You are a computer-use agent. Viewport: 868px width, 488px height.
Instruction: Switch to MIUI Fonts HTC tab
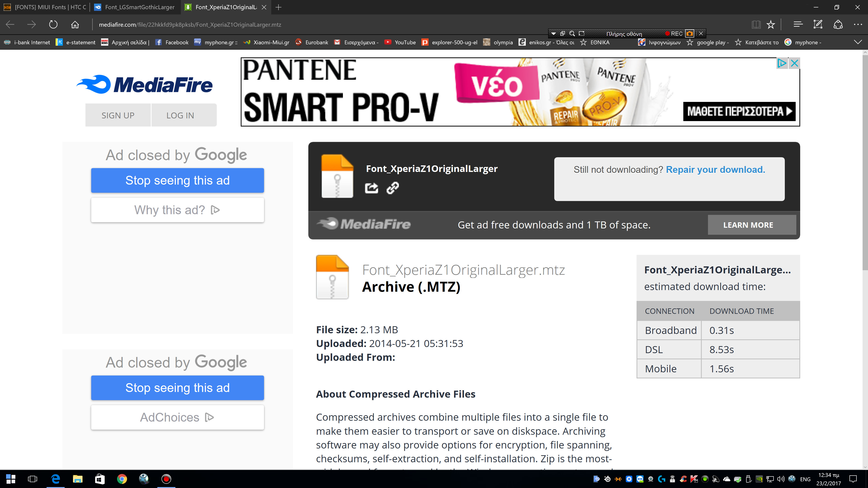tap(50, 7)
